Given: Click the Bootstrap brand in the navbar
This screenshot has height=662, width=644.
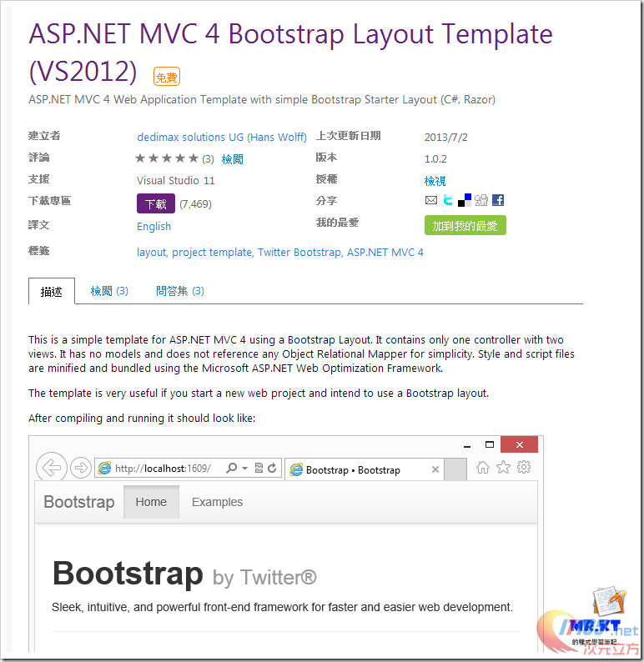Looking at the screenshot, I should 79,502.
